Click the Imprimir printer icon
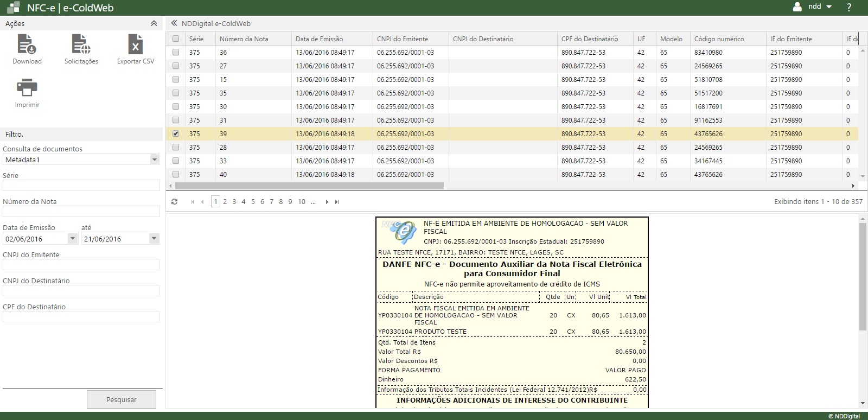This screenshot has height=420, width=868. (27, 88)
